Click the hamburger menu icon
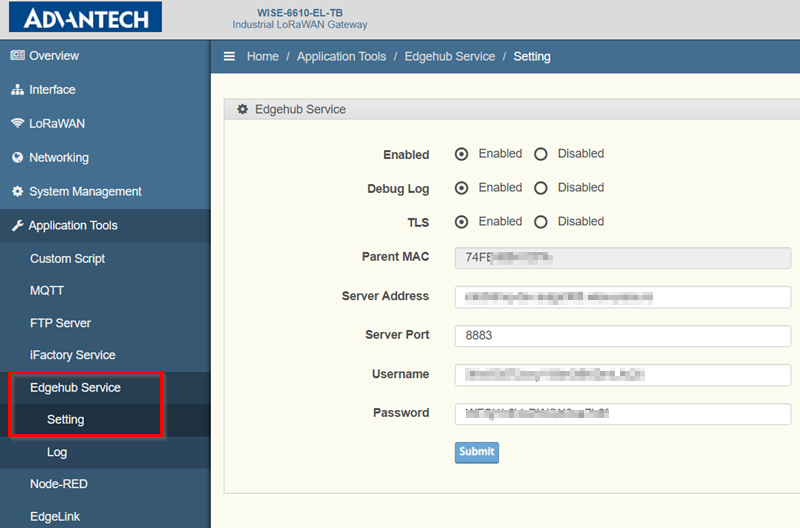Screen dimensions: 800x528 pos(230,57)
